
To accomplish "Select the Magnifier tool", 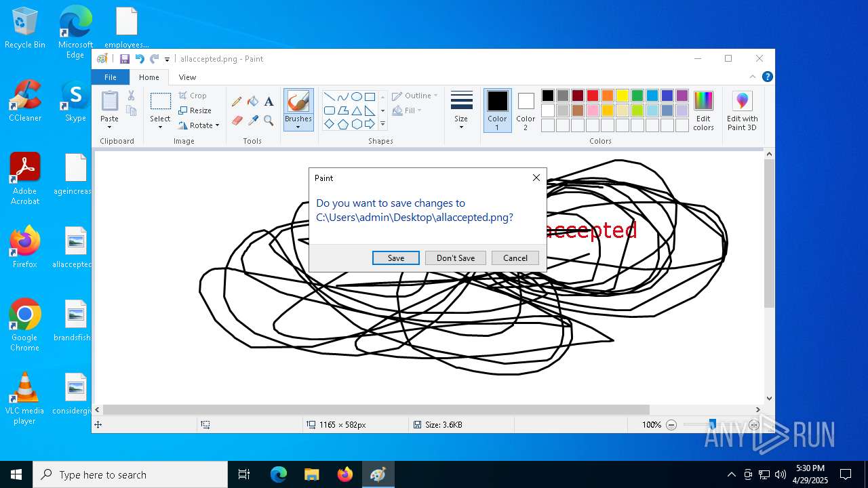I will pos(269,120).
